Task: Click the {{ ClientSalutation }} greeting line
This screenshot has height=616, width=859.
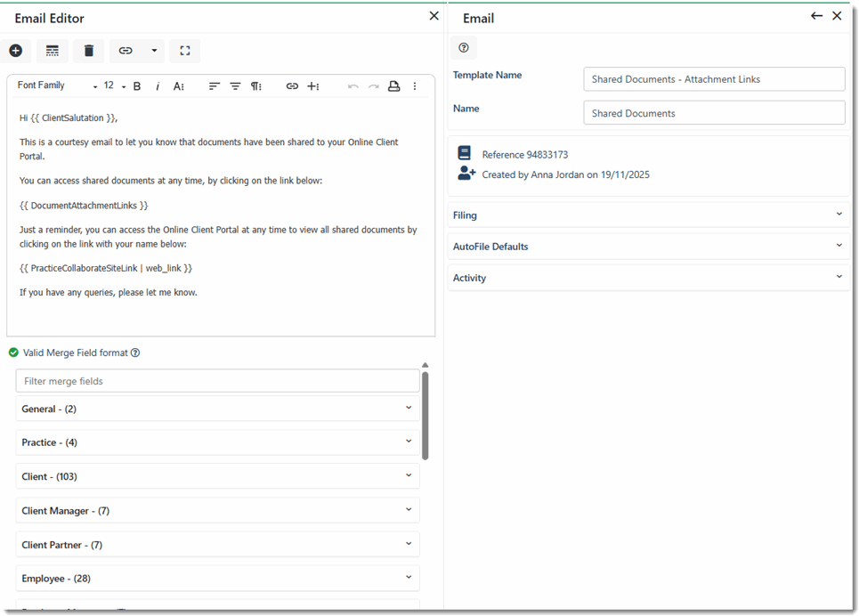Action: [69, 118]
